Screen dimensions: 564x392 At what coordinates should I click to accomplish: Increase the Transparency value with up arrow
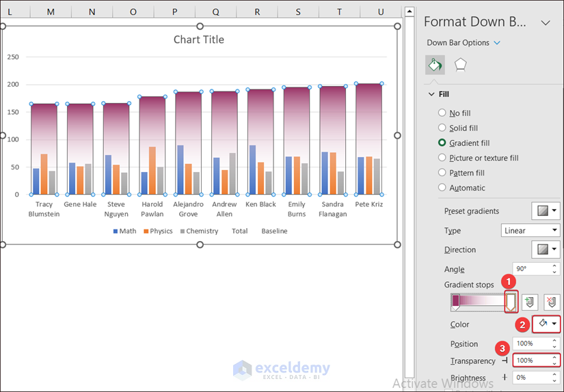pyautogui.click(x=554, y=357)
